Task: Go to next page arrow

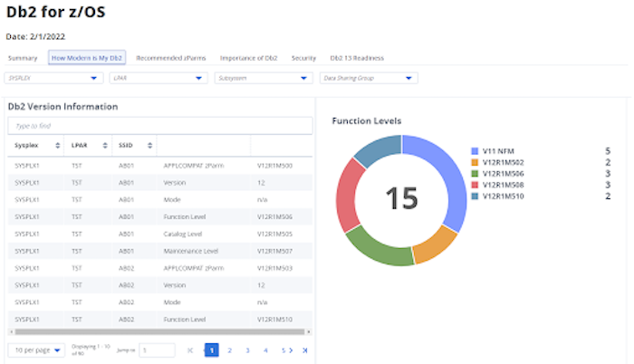Action: (291, 350)
